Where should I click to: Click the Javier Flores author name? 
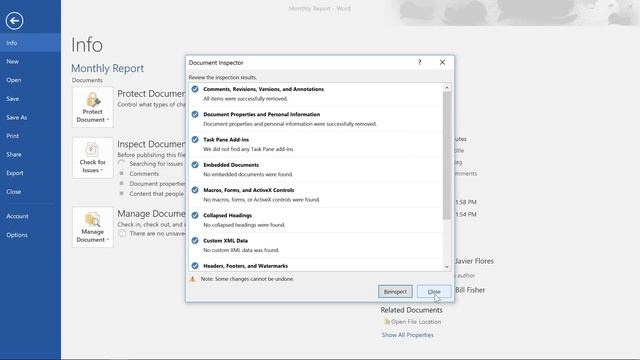(474, 261)
